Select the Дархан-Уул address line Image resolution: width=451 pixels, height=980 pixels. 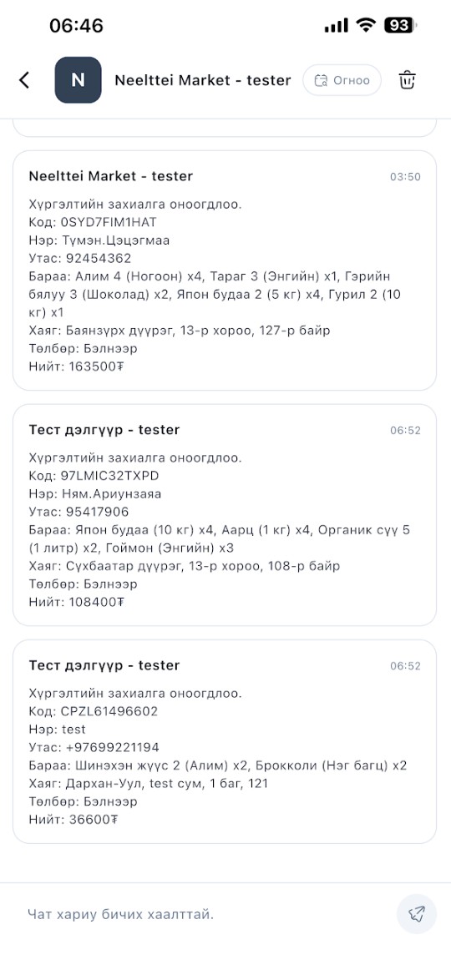click(149, 782)
